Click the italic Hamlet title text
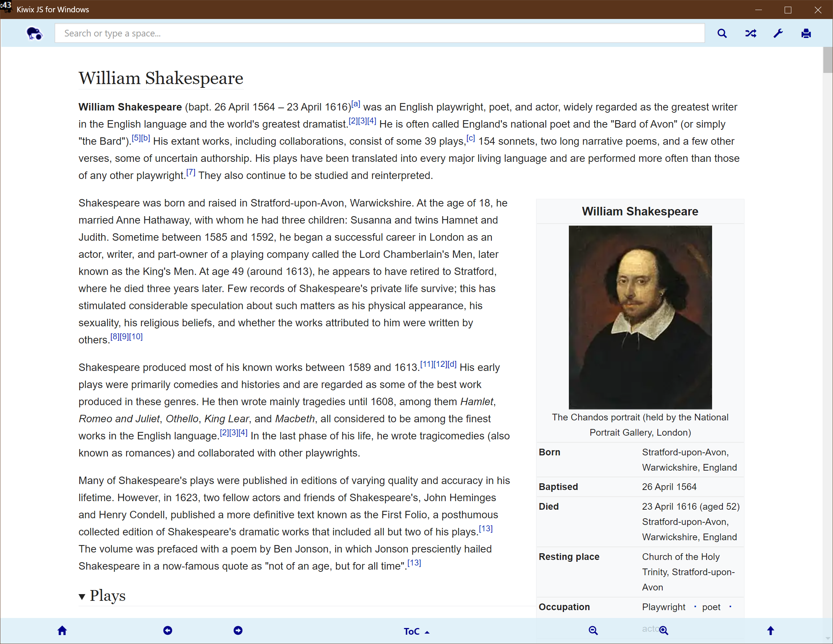Viewport: 833px width, 644px height. coord(477,401)
